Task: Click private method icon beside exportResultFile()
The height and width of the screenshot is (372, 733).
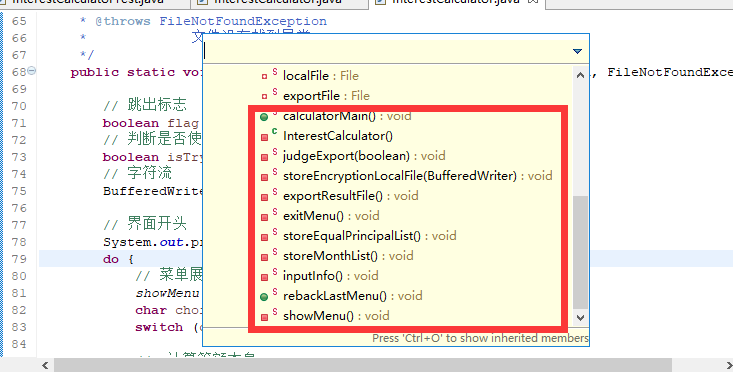Action: (264, 197)
